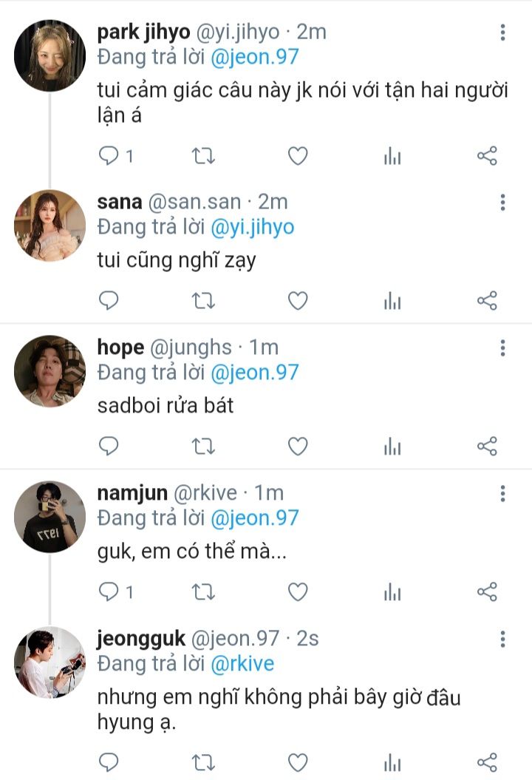532x780 pixels.
Task: Open more options on sana's tweet
Action: click(x=502, y=203)
